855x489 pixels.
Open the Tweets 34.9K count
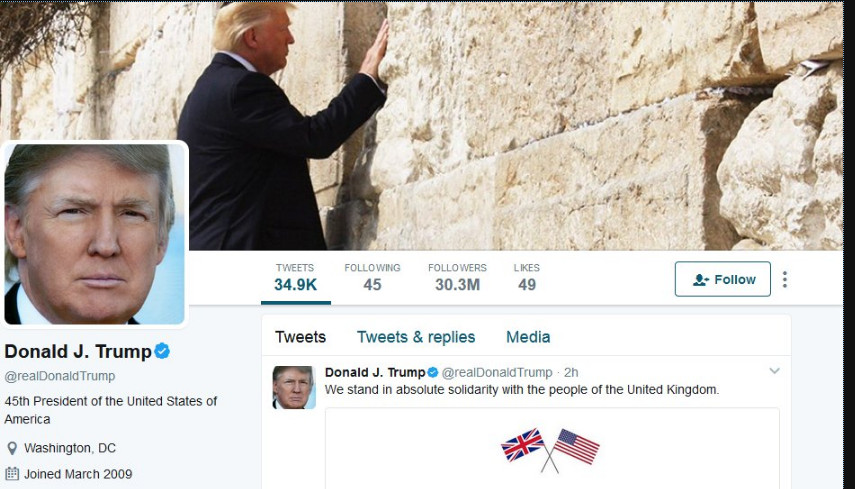[x=296, y=277]
